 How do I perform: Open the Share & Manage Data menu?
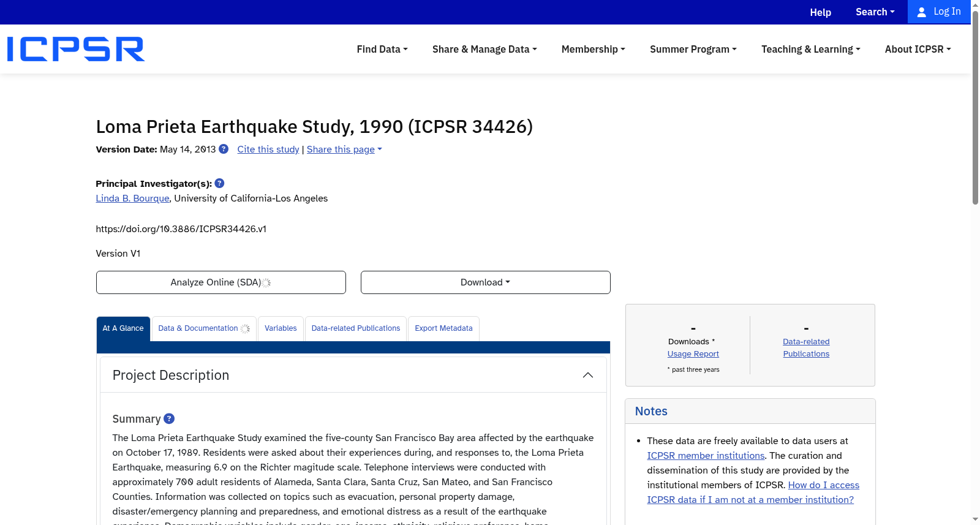(484, 49)
